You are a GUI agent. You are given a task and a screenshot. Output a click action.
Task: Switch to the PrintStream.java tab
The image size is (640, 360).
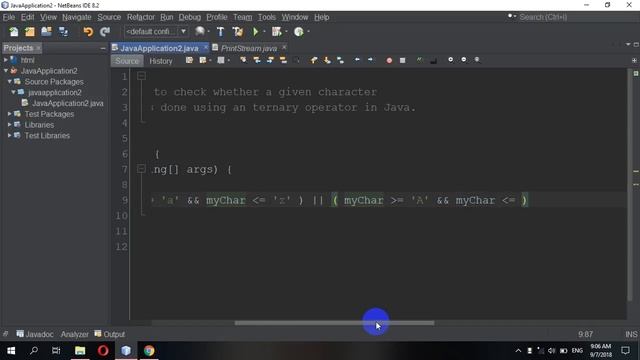[x=249, y=48]
